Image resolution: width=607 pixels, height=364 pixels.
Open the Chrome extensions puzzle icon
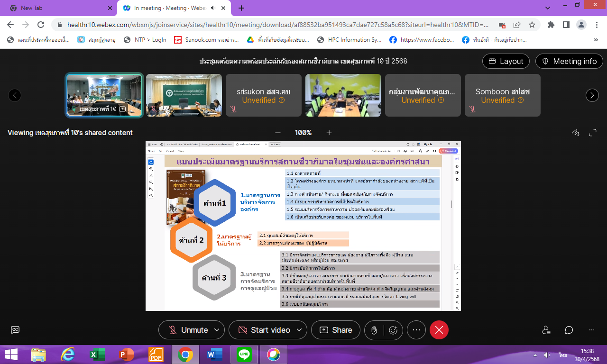tap(551, 25)
